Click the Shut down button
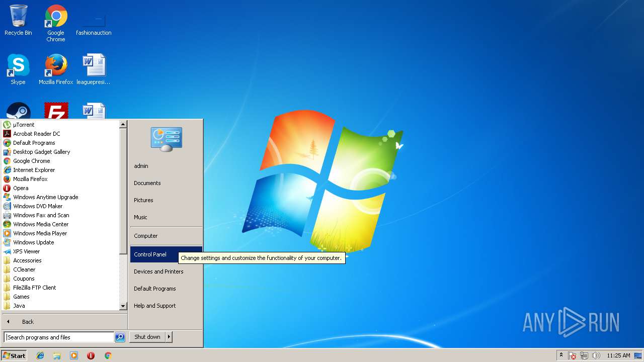The width and height of the screenshot is (644, 362). pos(147,337)
